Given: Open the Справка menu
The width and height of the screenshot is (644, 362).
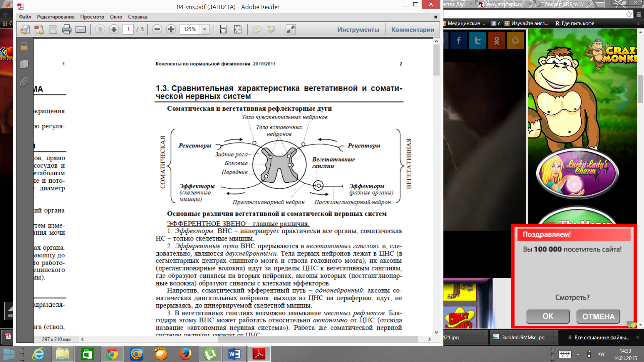Looking at the screenshot, I should (x=138, y=17).
